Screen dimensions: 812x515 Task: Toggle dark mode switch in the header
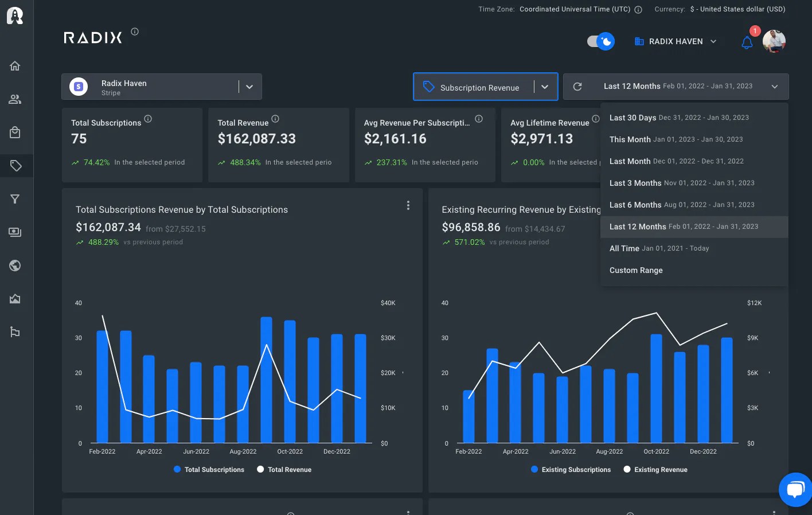(600, 41)
